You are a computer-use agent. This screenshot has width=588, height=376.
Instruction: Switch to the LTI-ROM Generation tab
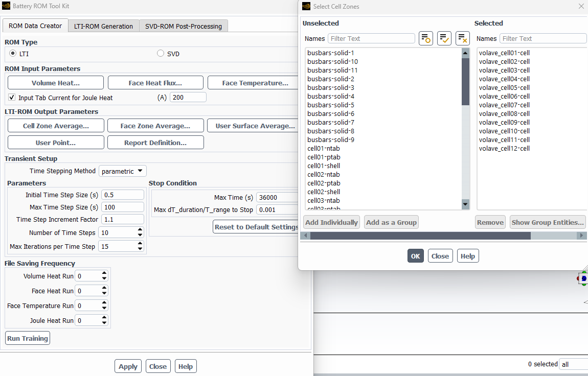103,27
